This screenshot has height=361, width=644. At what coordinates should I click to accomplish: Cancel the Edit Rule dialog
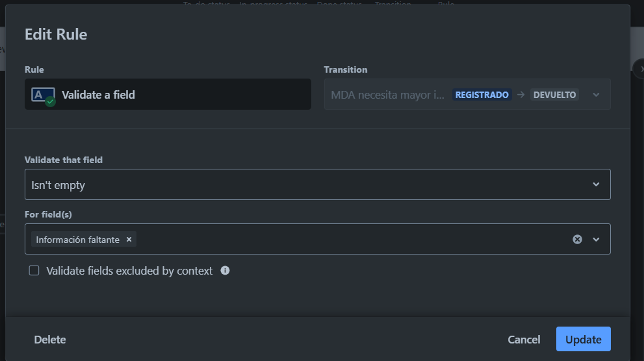point(524,340)
